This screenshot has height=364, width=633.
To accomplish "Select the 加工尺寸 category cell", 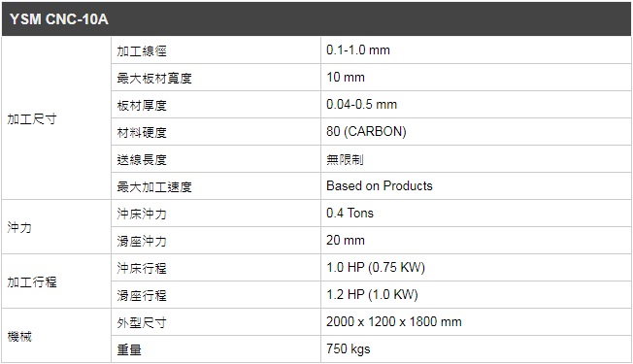I will click(56, 118).
